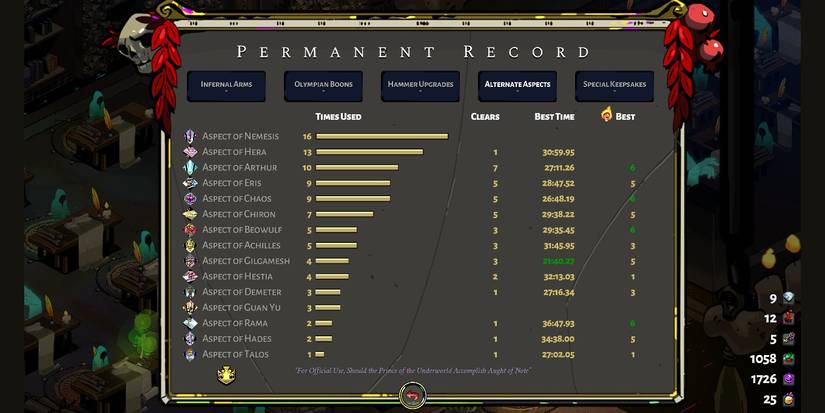The height and width of the screenshot is (413, 825).
Task: Click the diamond resource icon beside 9
Action: pos(788,298)
